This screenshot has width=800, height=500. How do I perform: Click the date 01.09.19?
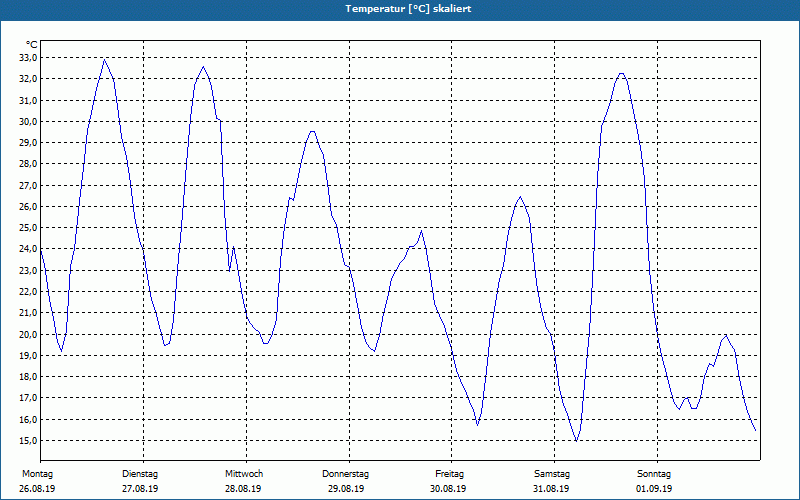point(654,489)
